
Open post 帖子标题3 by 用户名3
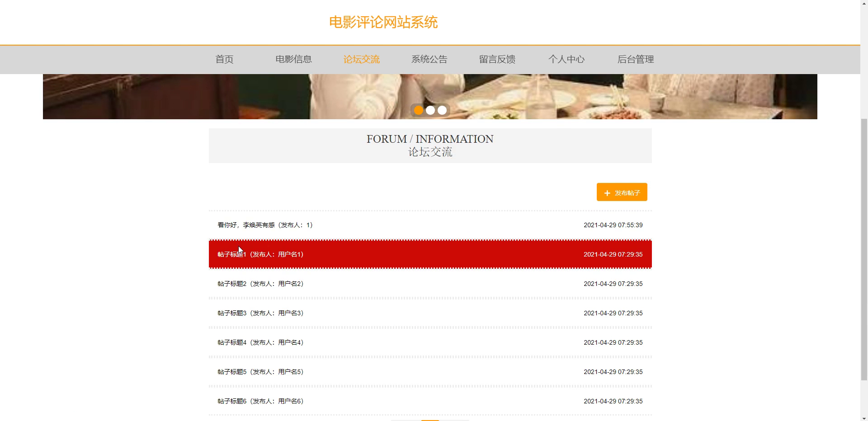(430, 313)
